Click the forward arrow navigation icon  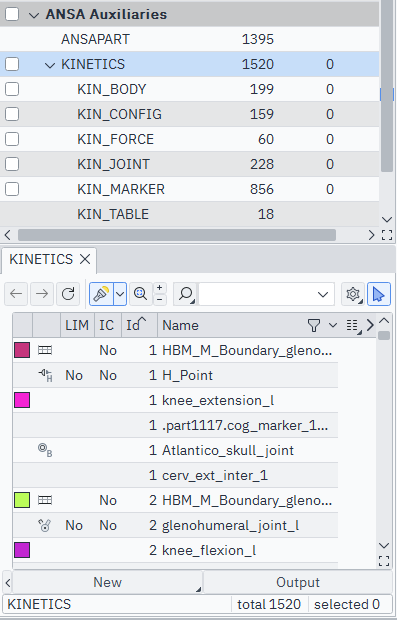tap(42, 294)
